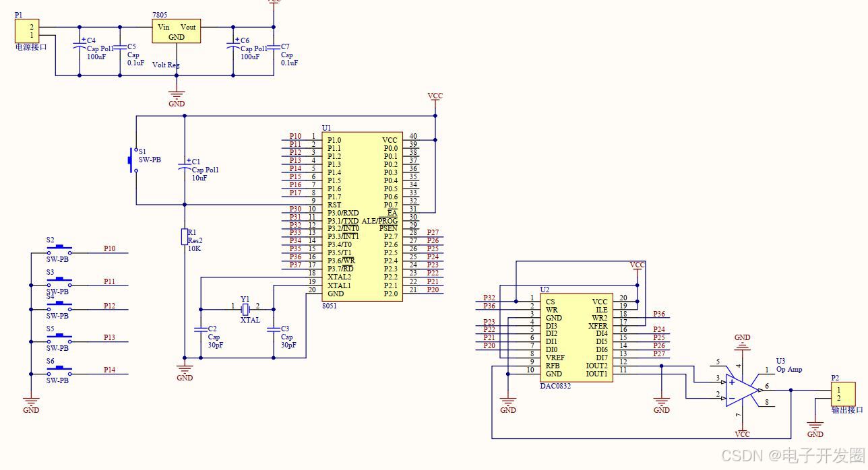The height and width of the screenshot is (470, 868).
Task: Select capacitor C7 symbol
Action: 274,47
